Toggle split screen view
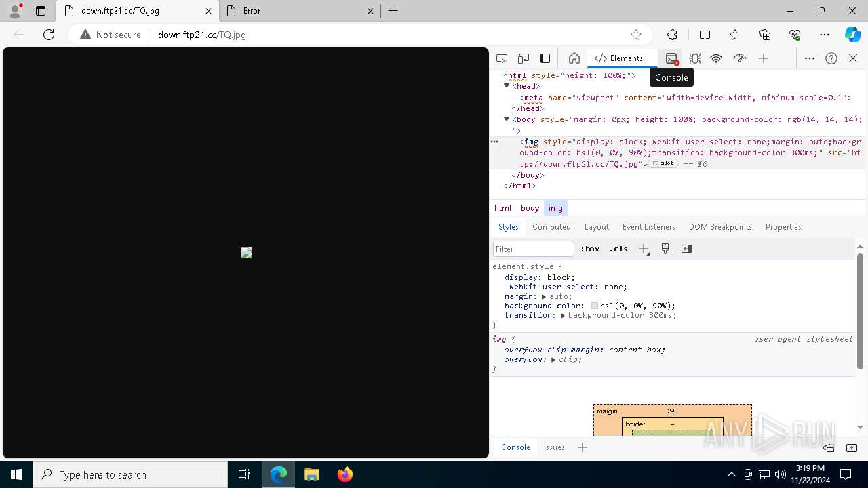 coord(705,35)
